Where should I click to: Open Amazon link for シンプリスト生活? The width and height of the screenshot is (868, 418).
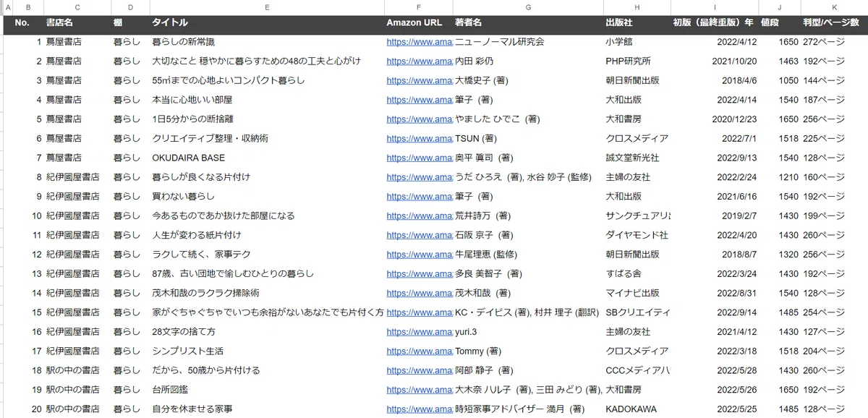click(x=419, y=351)
